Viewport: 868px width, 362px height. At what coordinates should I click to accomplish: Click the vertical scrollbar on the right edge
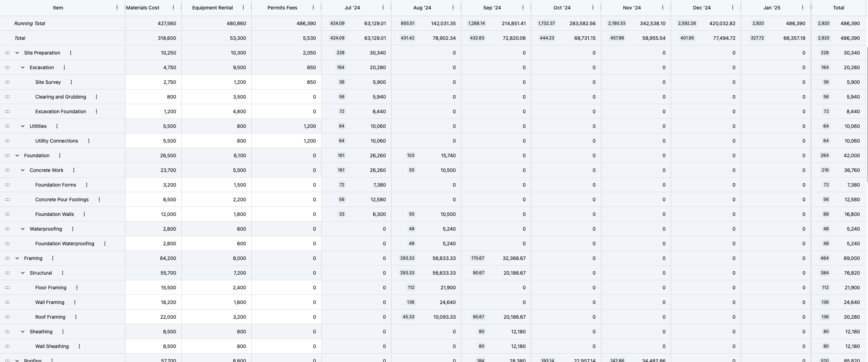coord(867,114)
